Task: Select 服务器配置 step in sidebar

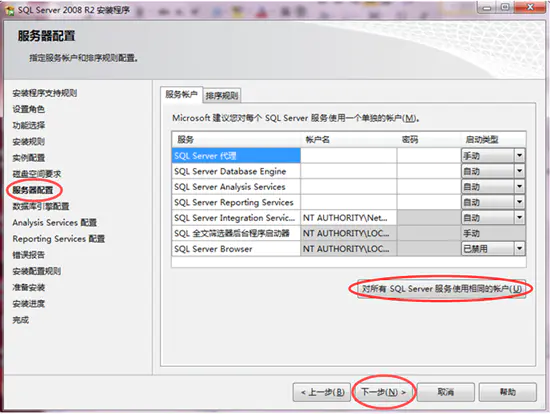Action: 33,190
